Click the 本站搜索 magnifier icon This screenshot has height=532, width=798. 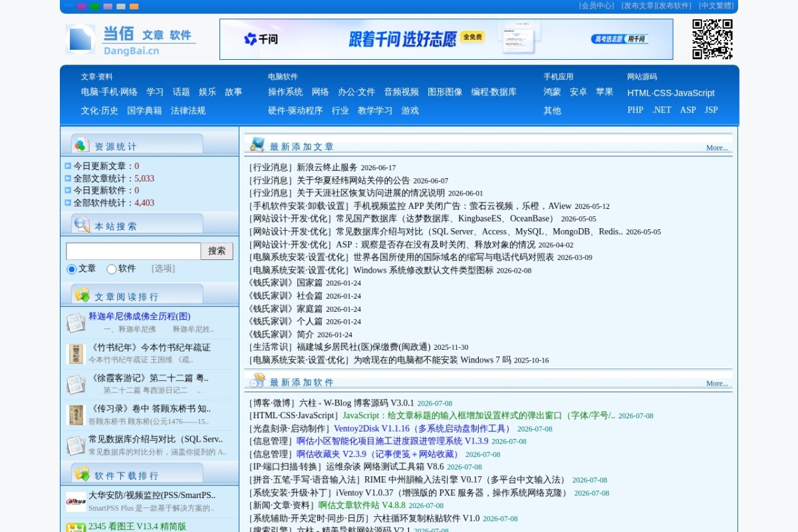tap(82, 225)
